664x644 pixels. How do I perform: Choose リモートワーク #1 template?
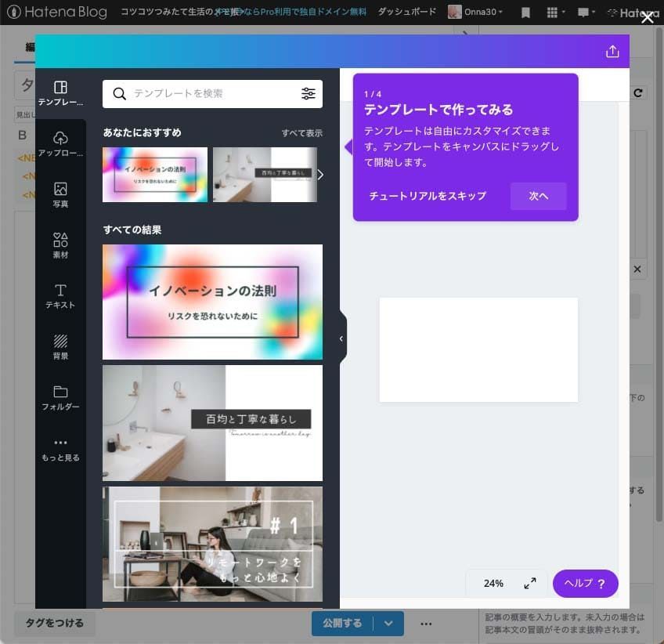pos(212,544)
